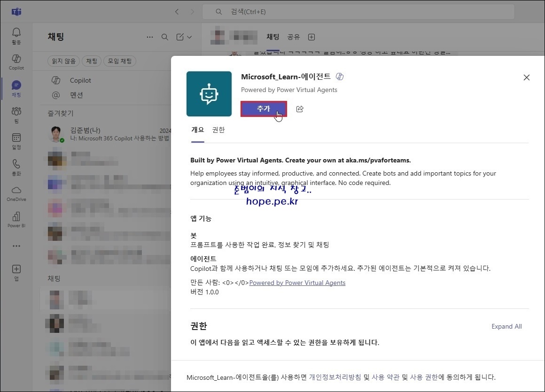Image resolution: width=545 pixels, height=392 pixels.
Task: Select the Chat icon in left rail
Action: [16, 89]
